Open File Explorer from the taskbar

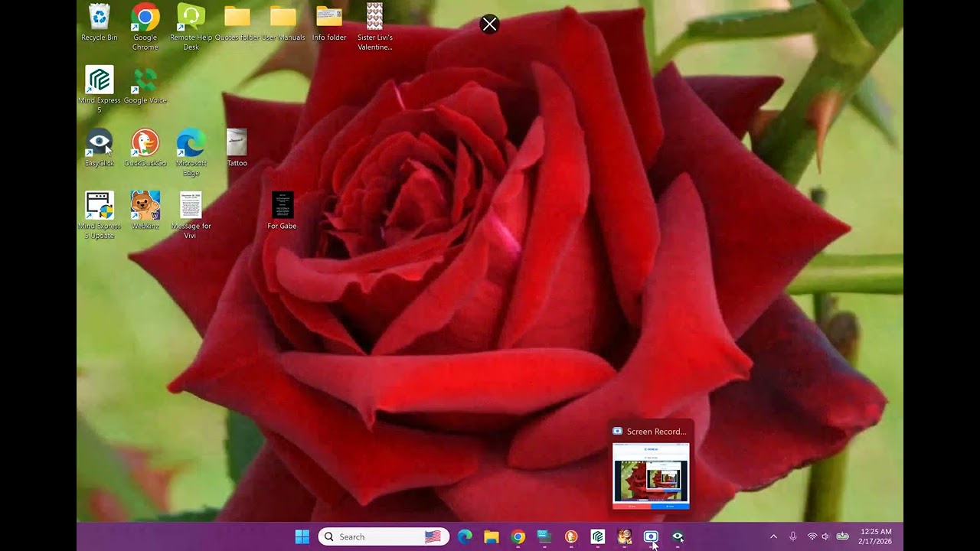(x=492, y=536)
